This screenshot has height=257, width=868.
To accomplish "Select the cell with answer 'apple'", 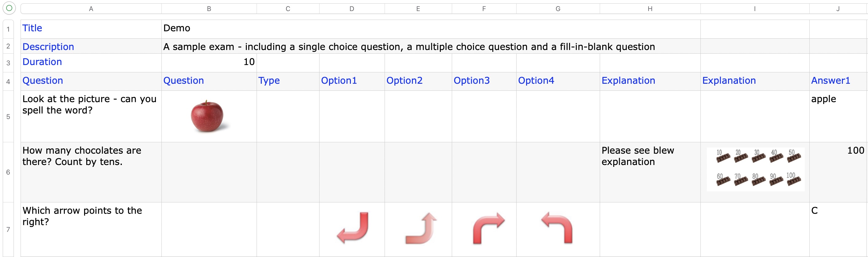I will pos(838,116).
